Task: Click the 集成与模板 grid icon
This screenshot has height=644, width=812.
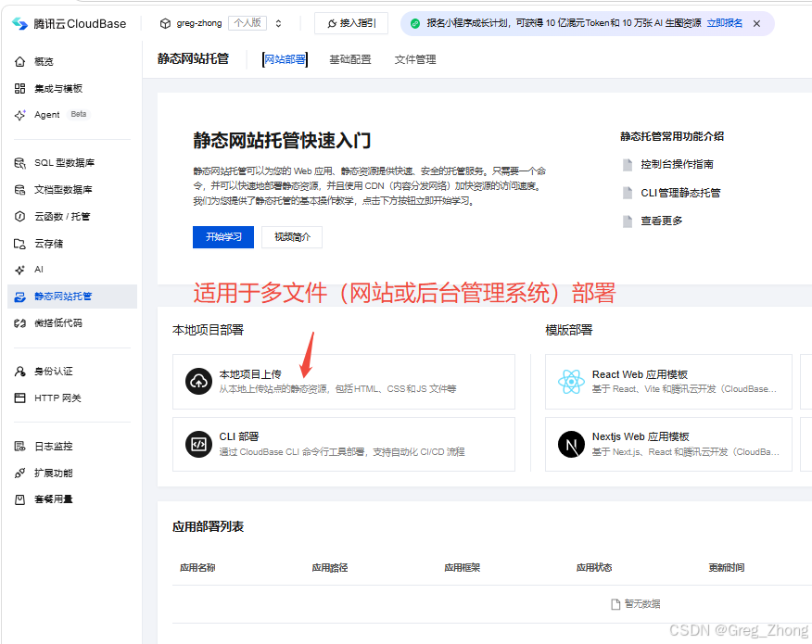Action: pos(19,89)
